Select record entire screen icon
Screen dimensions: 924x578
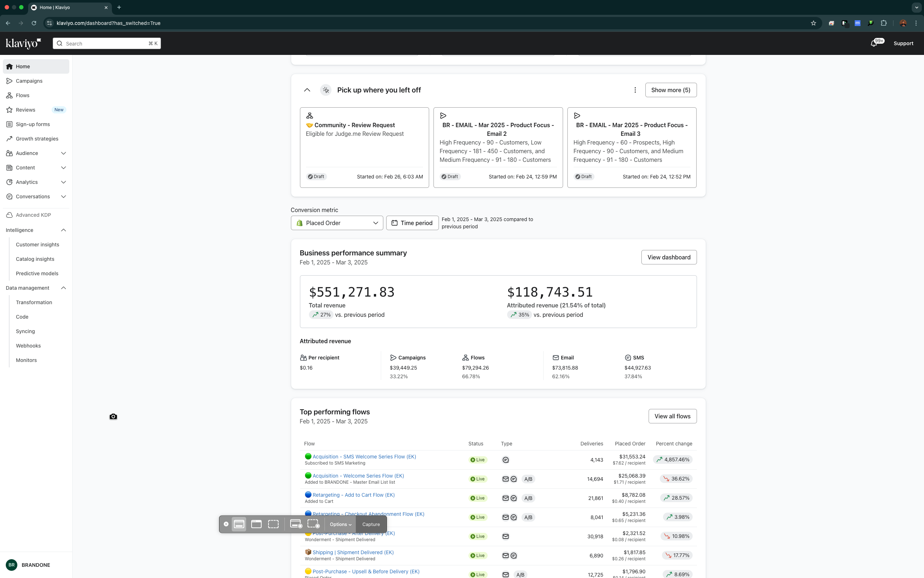click(x=296, y=524)
